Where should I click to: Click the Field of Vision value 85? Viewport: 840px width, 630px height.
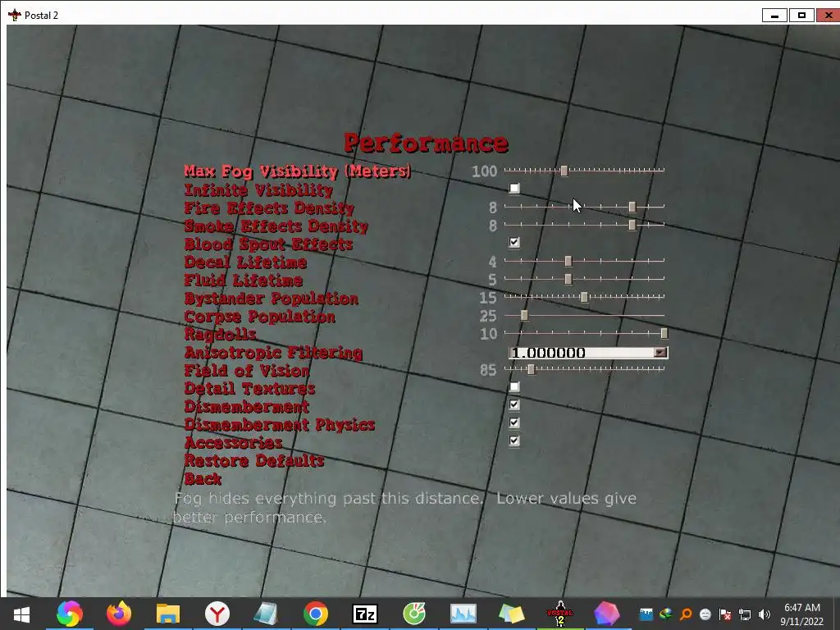(488, 370)
